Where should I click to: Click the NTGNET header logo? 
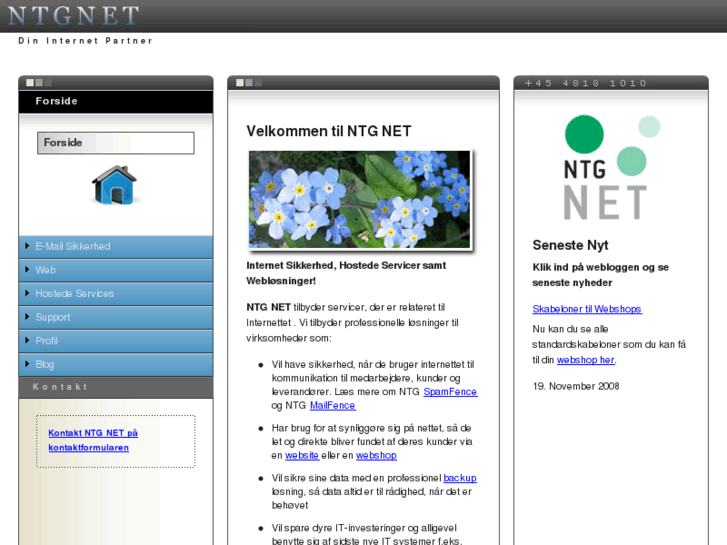[73, 15]
